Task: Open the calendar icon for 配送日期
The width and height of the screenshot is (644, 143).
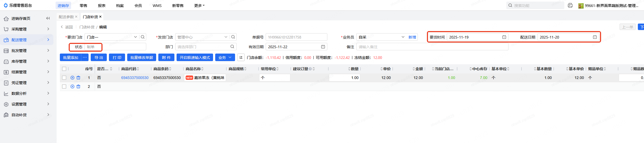Action: (595, 37)
